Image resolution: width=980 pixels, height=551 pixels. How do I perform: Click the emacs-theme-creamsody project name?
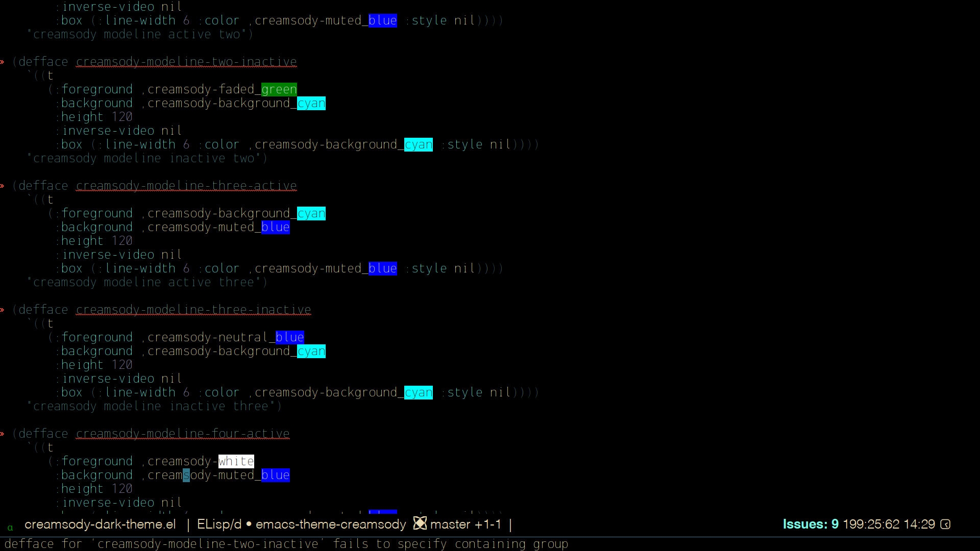pos(331,524)
